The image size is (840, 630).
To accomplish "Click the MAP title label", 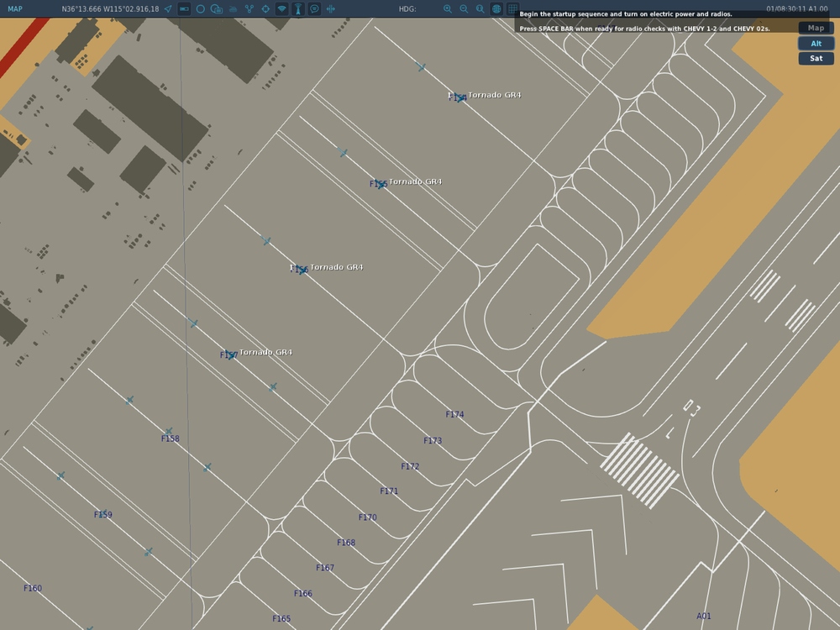I will [15, 8].
